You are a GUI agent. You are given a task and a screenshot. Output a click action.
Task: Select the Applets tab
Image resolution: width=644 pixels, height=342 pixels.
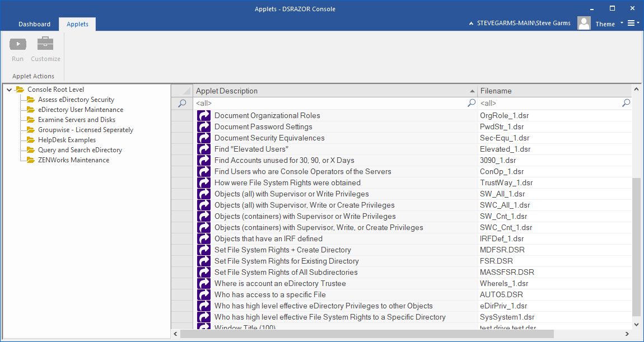[77, 24]
